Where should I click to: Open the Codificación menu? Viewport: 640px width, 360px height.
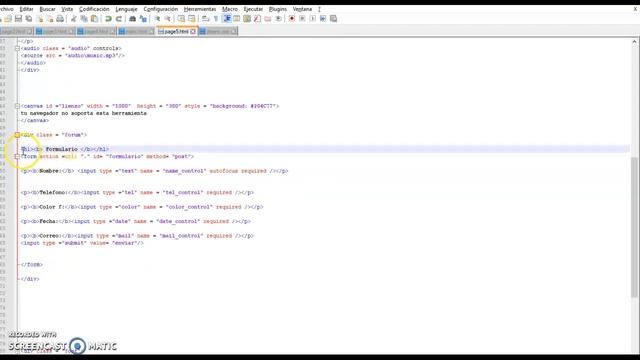pyautogui.click(x=94, y=9)
